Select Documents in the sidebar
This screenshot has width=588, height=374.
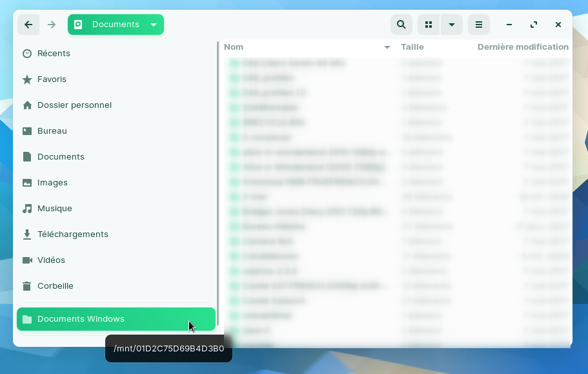[x=61, y=157]
